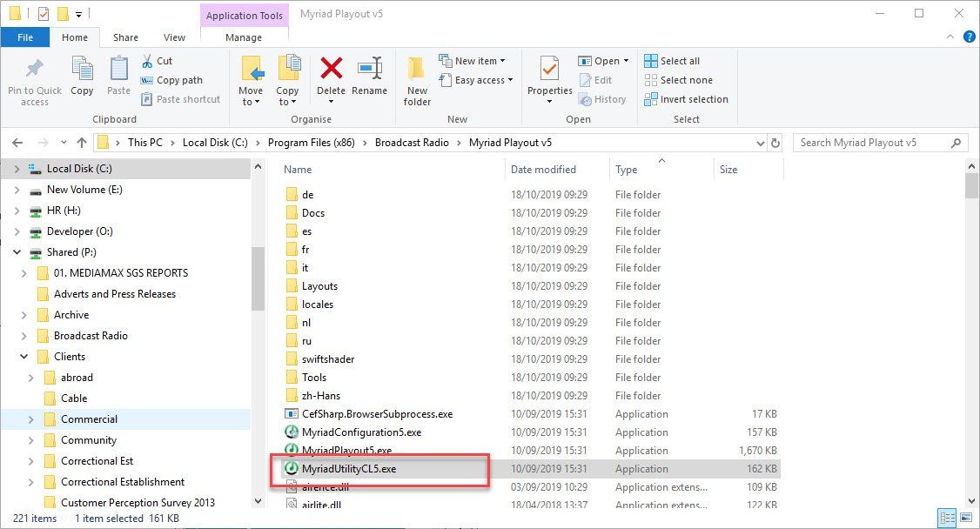Screen dimensions: 980x529
Task: Select the Layouts folder
Action: tap(319, 286)
